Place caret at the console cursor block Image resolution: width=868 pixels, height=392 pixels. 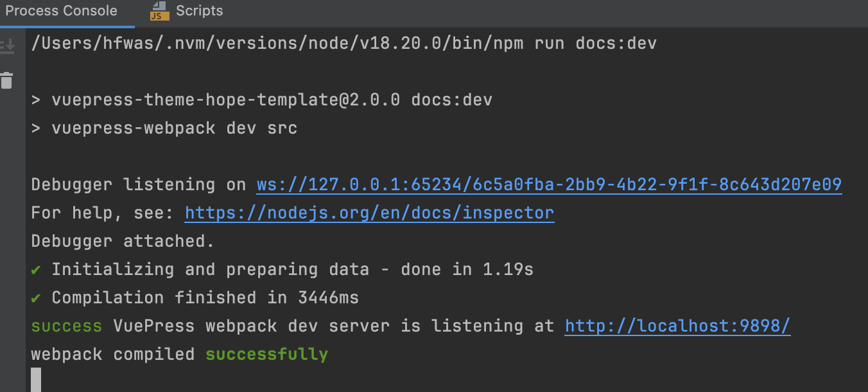click(36, 380)
